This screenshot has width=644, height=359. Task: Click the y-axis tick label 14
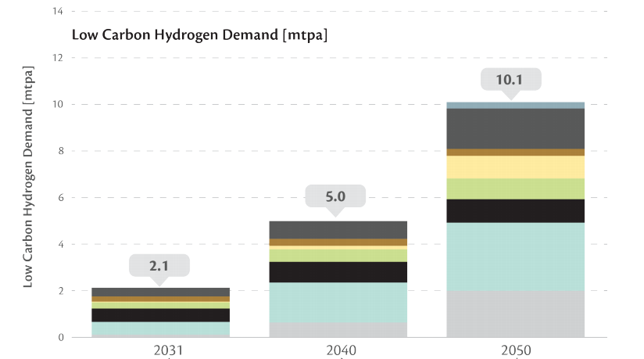[x=56, y=11]
